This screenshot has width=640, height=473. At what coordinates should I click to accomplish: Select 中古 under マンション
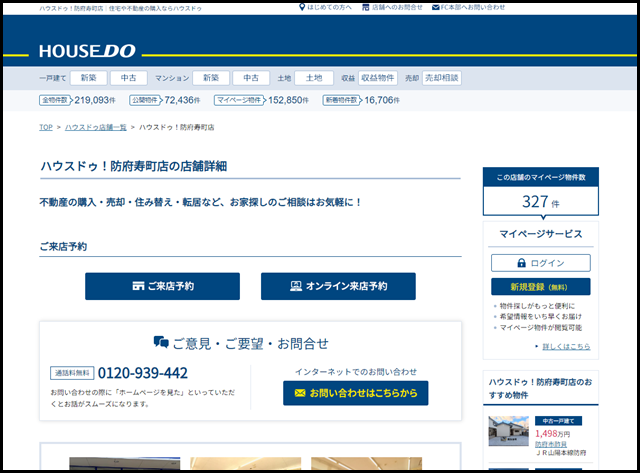[251, 78]
